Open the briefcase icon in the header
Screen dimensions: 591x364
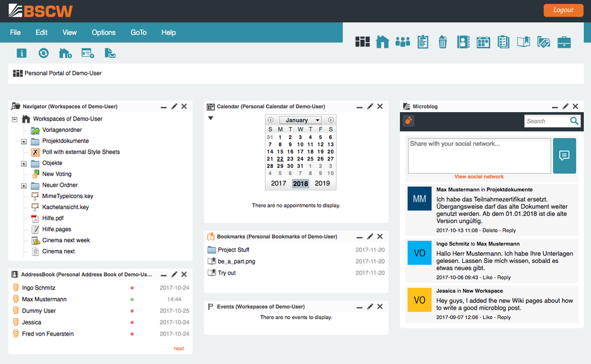click(x=563, y=41)
